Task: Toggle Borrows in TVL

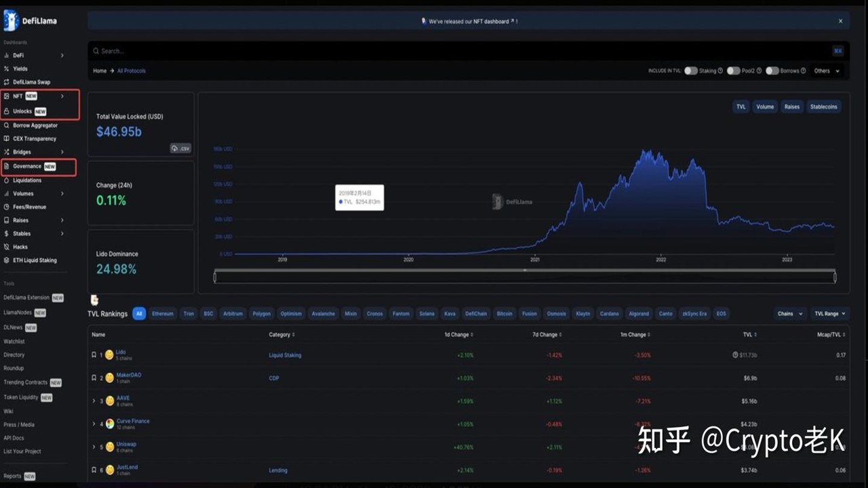Action: [772, 70]
